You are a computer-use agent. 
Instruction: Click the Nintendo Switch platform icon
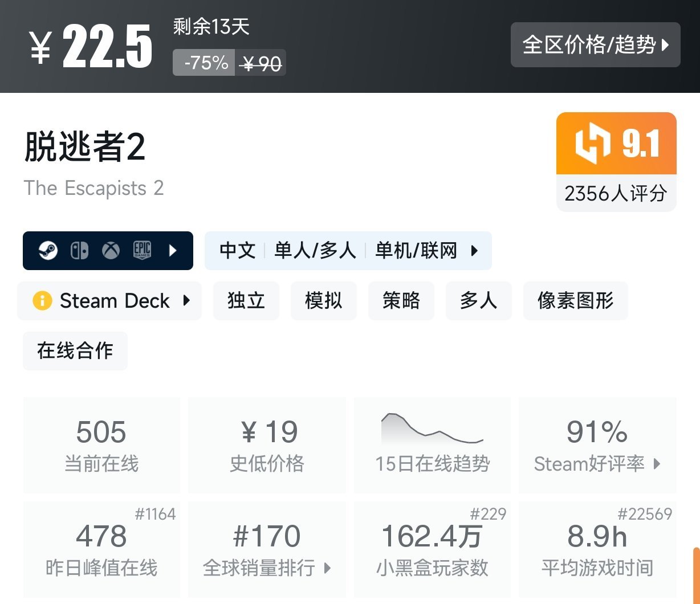pyautogui.click(x=80, y=251)
